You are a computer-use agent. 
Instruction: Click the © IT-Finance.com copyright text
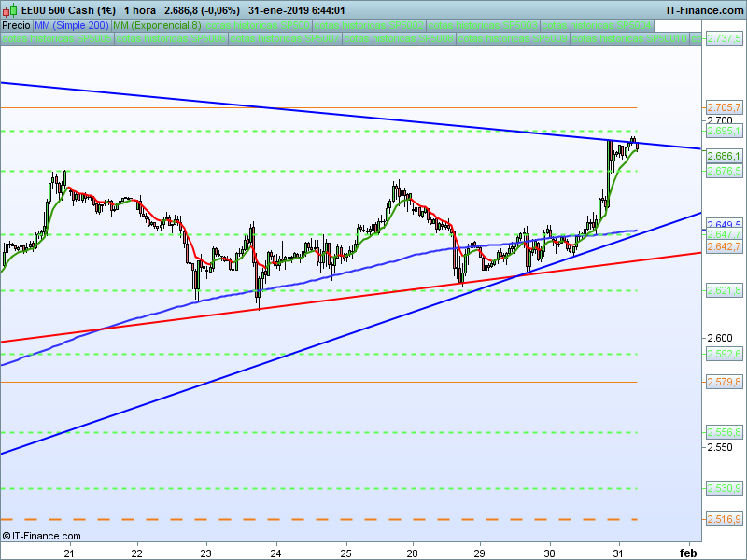pyautogui.click(x=41, y=536)
